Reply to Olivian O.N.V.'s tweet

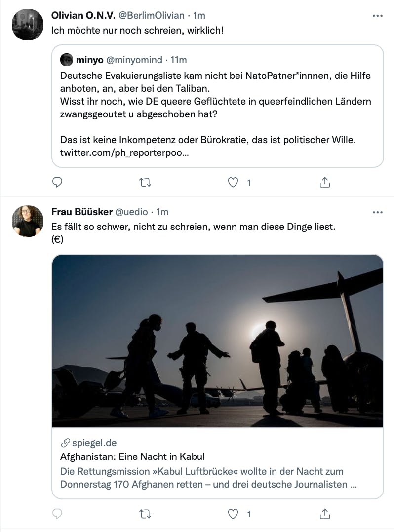58,183
